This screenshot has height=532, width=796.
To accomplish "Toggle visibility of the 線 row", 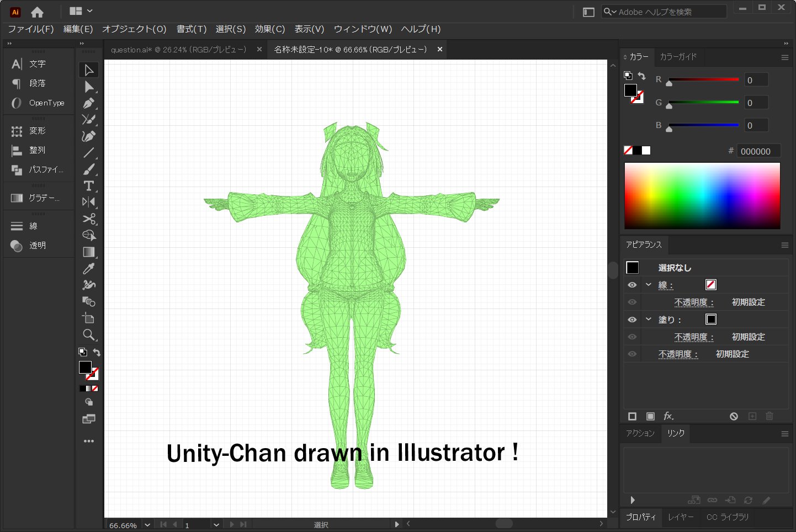I will click(x=632, y=285).
